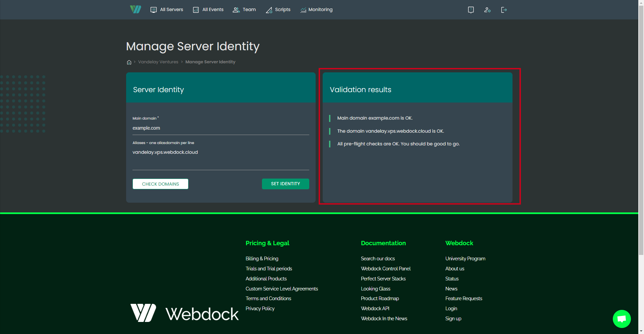Viewport: 644px width, 334px height.
Task: Click Search our docs link
Action: tap(378, 259)
